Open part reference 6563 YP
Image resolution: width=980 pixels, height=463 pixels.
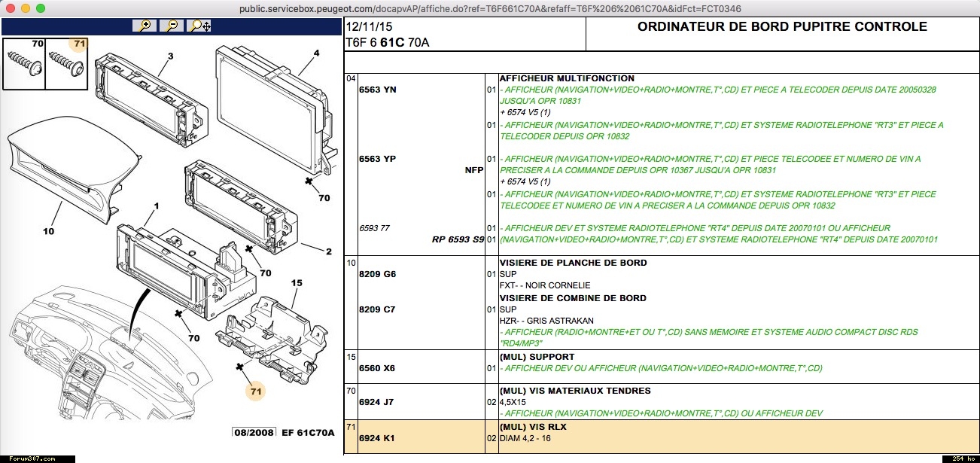379,159
